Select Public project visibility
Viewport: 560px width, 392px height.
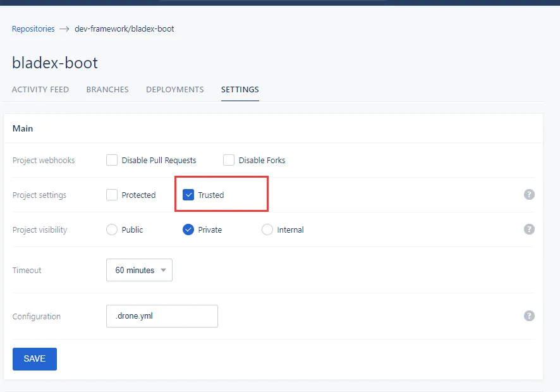[x=112, y=230]
